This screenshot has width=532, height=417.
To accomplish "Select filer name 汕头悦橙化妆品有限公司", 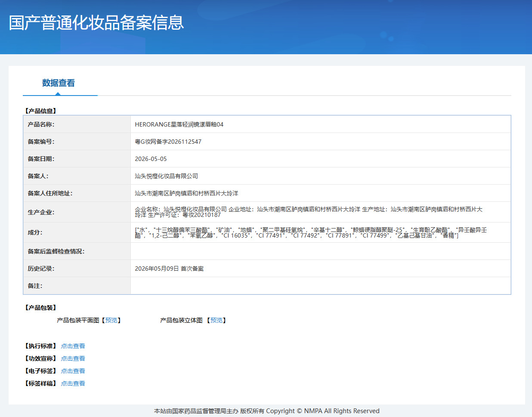I will click(x=166, y=176).
